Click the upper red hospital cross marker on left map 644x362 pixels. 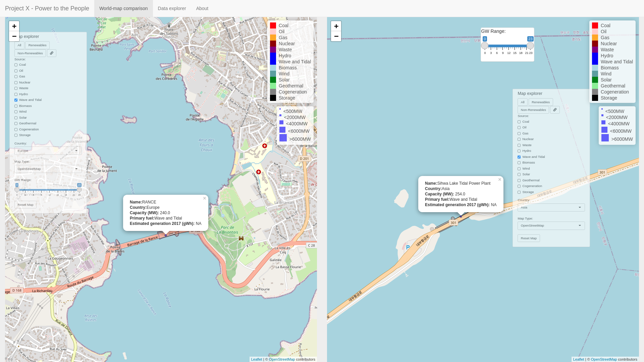[265, 146]
